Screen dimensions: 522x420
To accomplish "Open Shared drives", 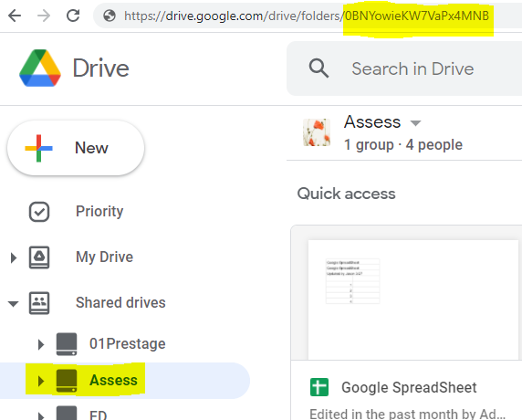I will (120, 302).
